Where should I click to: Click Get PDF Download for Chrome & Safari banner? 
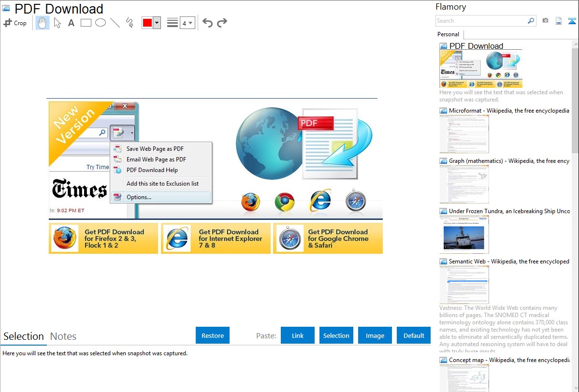click(328, 238)
